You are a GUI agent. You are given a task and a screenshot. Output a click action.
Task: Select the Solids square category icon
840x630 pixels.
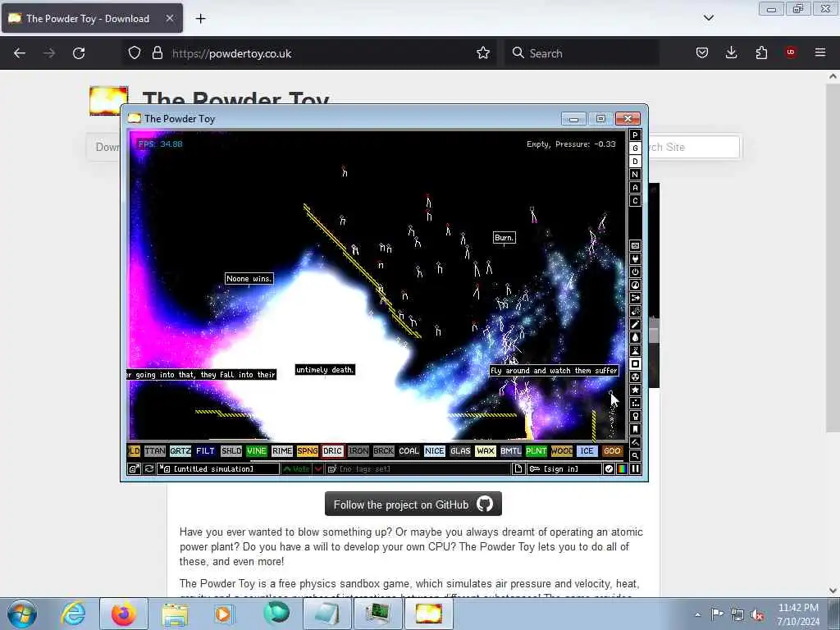click(635, 363)
